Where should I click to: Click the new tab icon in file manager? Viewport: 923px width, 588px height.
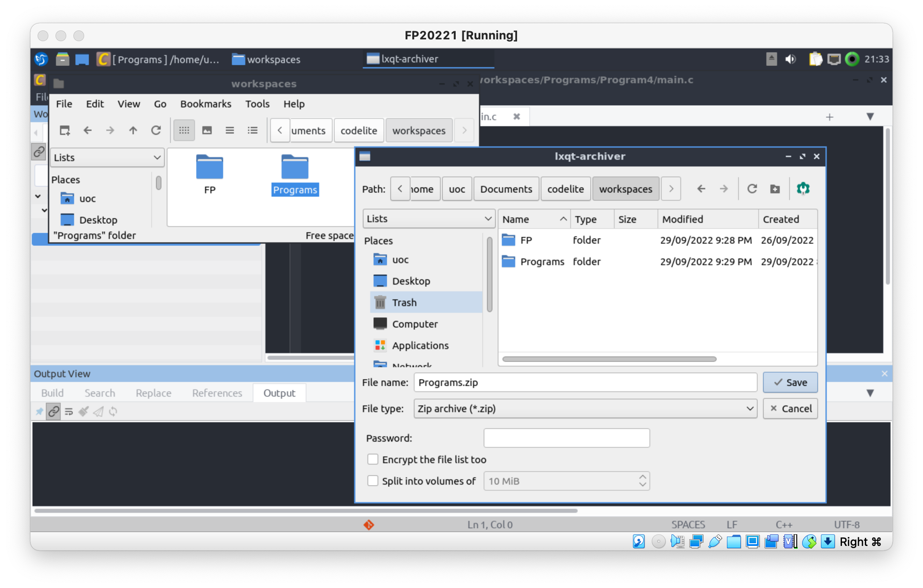[65, 130]
